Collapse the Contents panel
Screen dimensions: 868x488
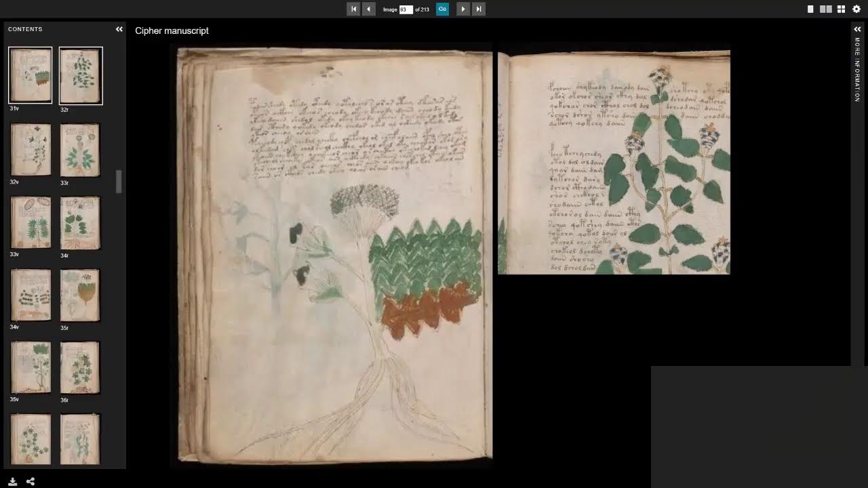coord(119,29)
